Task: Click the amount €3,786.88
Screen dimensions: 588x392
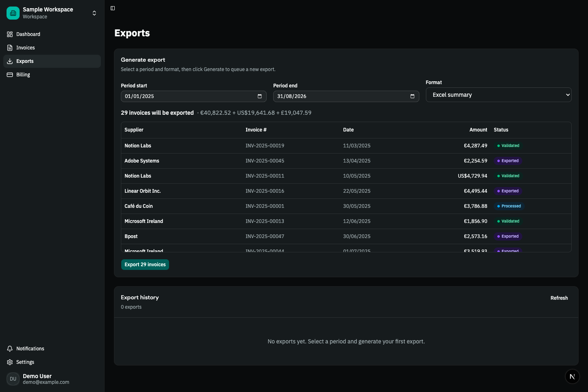Action: tap(475, 206)
